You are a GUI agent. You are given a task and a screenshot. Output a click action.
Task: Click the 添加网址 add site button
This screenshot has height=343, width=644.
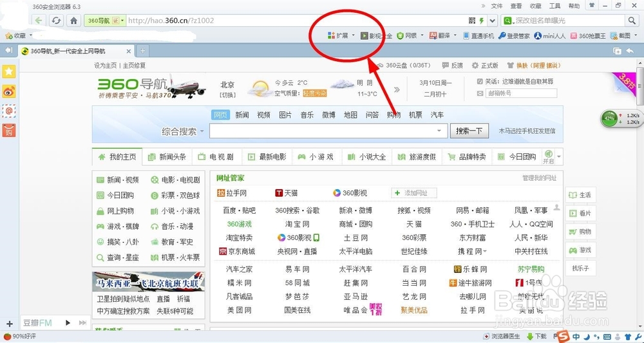pos(414,193)
